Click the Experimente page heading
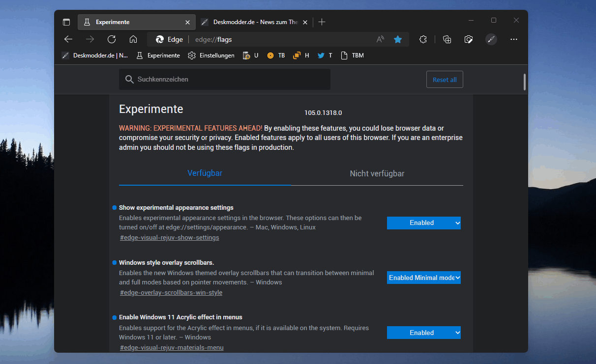Screen dimensions: 596x364 [x=151, y=109]
